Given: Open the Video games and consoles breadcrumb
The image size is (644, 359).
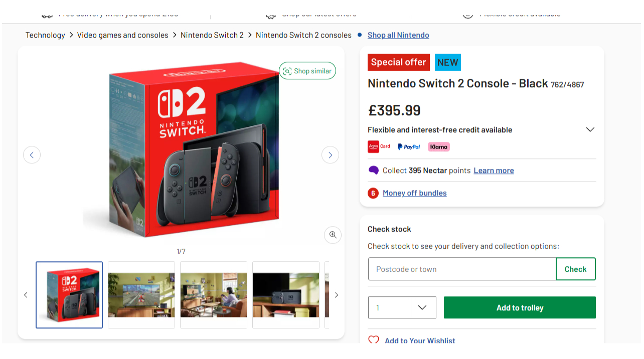Looking at the screenshot, I should (123, 35).
